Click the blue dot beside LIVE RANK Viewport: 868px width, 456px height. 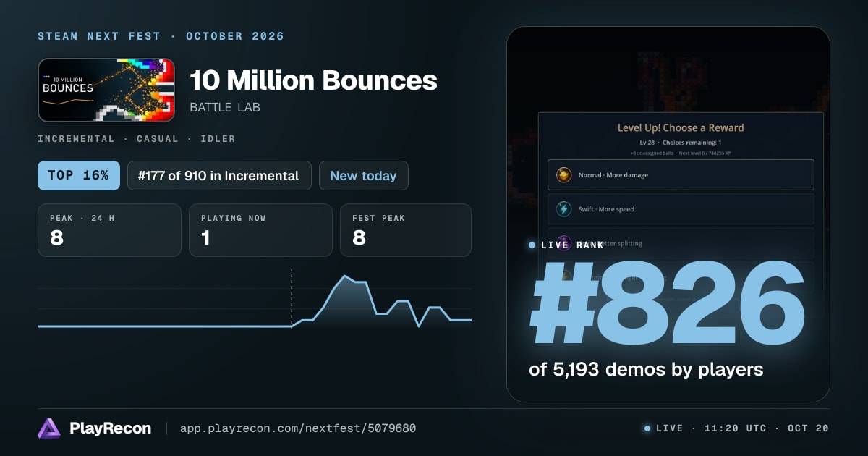[x=532, y=245]
